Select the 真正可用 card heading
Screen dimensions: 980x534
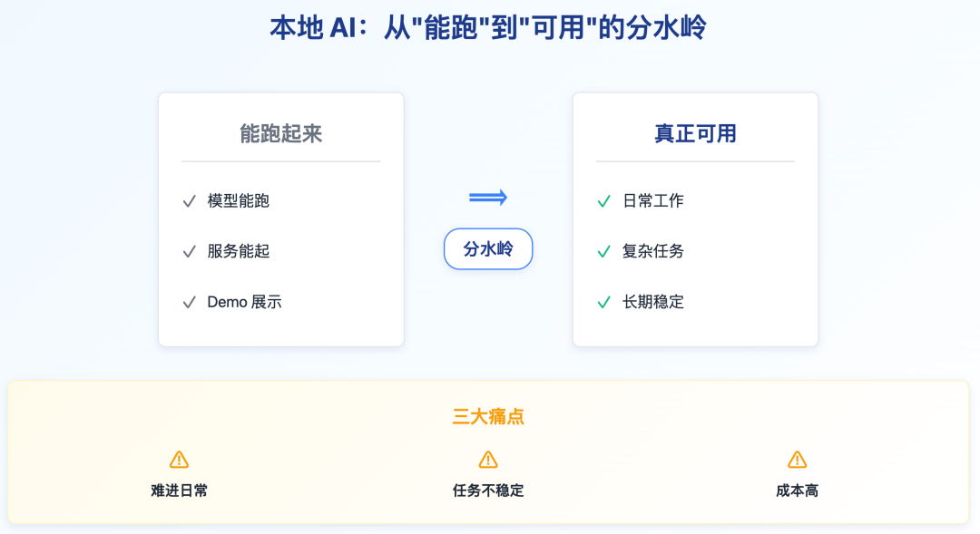click(x=695, y=133)
